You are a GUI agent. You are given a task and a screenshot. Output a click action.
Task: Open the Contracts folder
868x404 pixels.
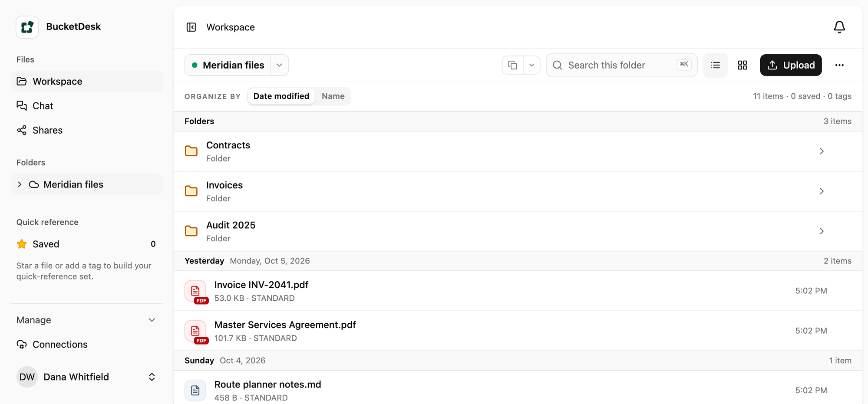tap(518, 151)
